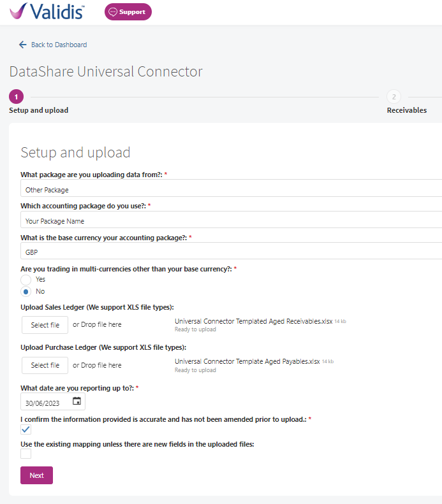442x504 pixels.
Task: Click the Next button
Action: pyautogui.click(x=36, y=475)
